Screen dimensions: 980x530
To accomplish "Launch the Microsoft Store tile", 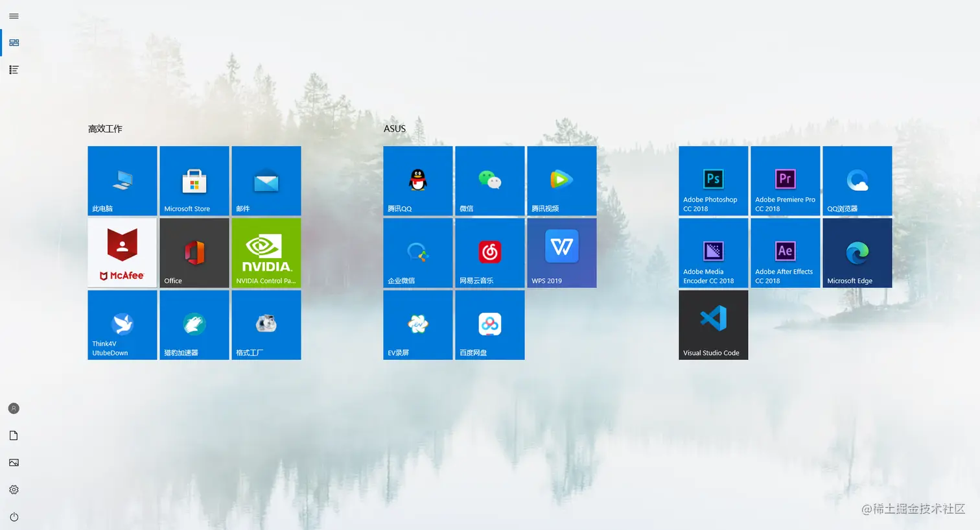I will 194,181.
